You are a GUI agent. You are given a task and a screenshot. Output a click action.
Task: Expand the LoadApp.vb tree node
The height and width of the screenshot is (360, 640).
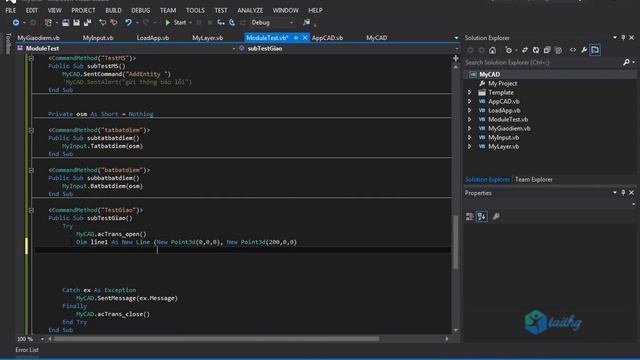point(469,111)
